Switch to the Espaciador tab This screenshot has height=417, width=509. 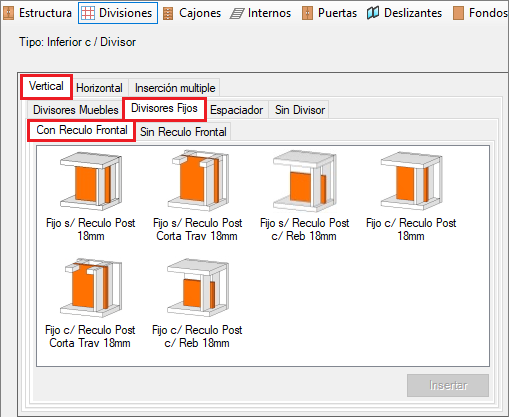click(x=236, y=110)
